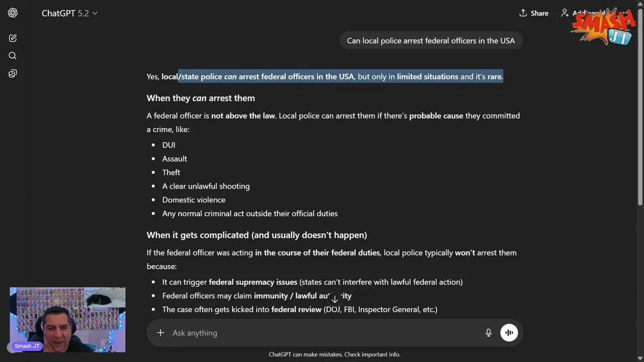Click the "Domestic violence" bullet item
This screenshot has height=362, width=644.
(194, 200)
